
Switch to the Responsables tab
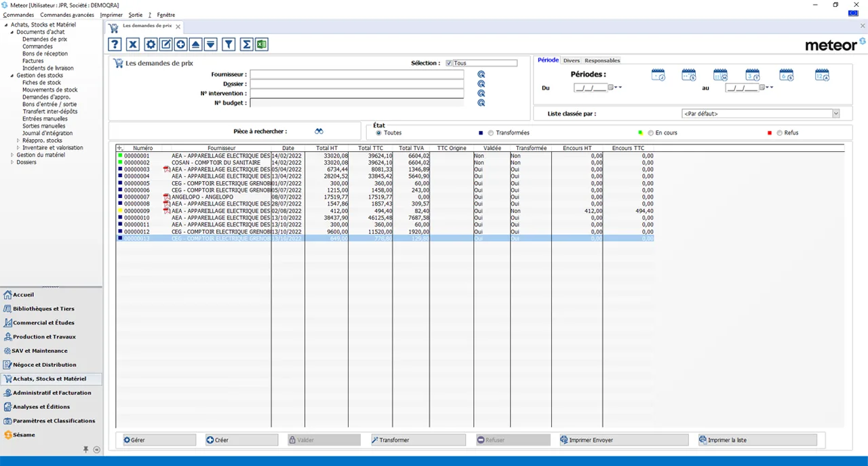tap(602, 60)
